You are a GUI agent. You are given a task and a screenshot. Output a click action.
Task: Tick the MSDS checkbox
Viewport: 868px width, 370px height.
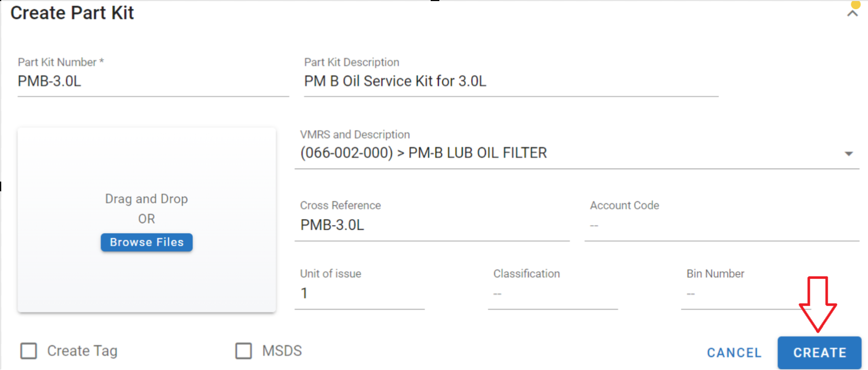point(243,351)
